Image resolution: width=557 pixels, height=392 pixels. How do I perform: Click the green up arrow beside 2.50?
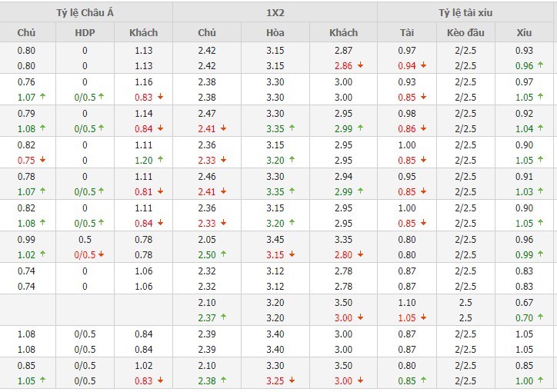tap(222, 254)
